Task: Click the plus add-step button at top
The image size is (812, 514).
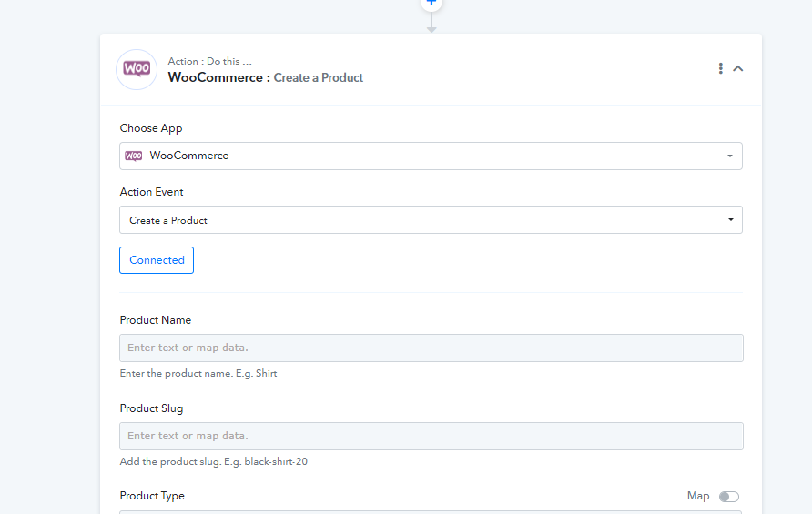Action: click(431, 3)
